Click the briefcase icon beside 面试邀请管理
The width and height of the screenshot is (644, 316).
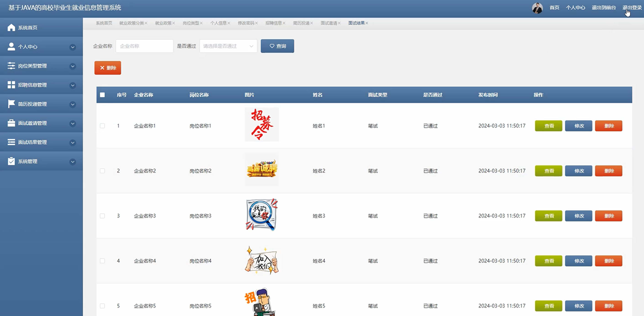click(x=11, y=123)
